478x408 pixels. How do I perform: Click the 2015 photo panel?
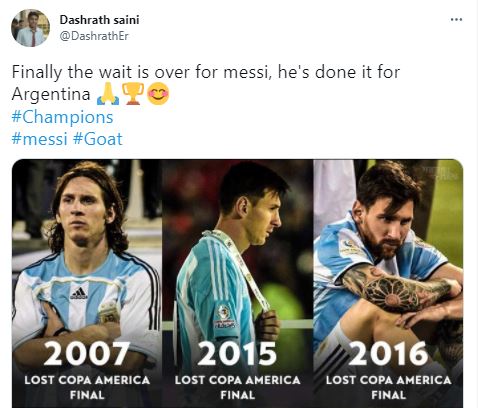pyautogui.click(x=238, y=283)
